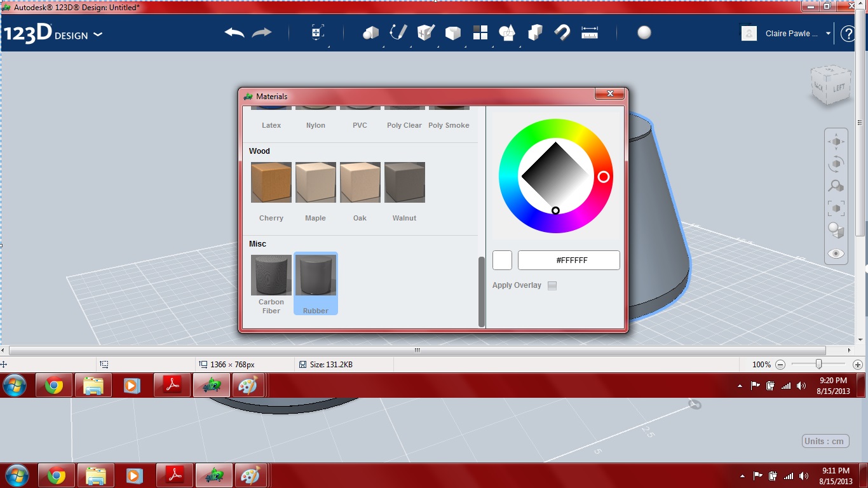
Task: Click the Paint horizontal scrollbar
Action: (x=417, y=350)
